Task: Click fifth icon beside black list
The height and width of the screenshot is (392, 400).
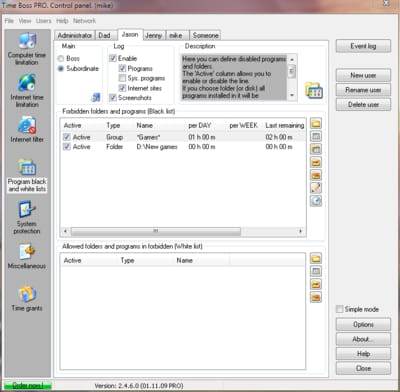Action: pos(316,175)
